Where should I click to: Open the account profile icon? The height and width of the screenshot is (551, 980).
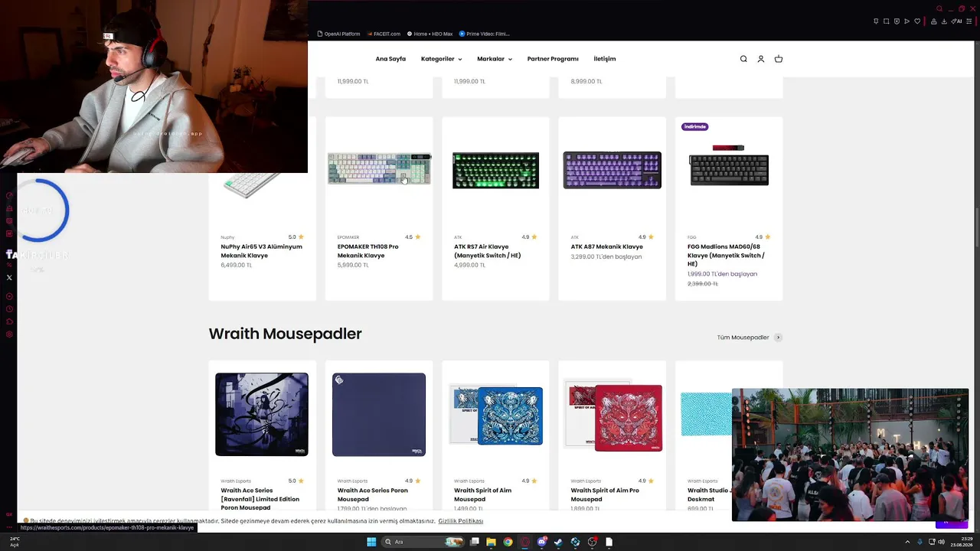761,59
